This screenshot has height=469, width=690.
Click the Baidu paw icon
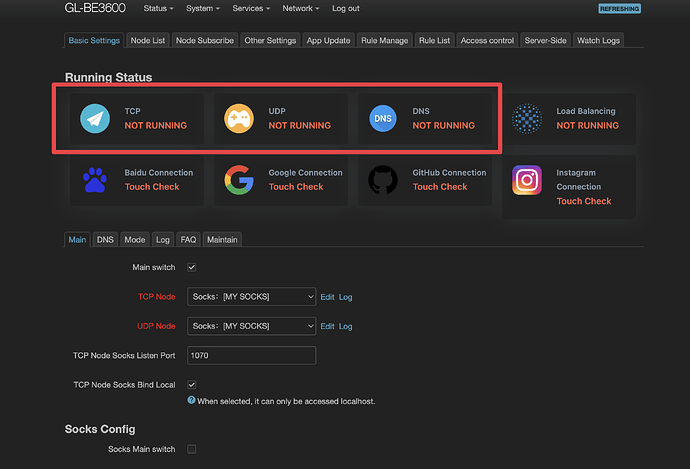[95, 180]
